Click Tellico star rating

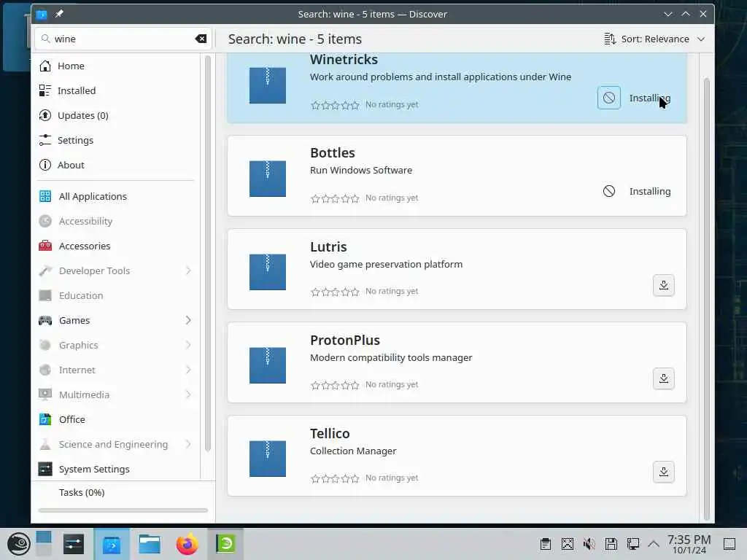(335, 478)
